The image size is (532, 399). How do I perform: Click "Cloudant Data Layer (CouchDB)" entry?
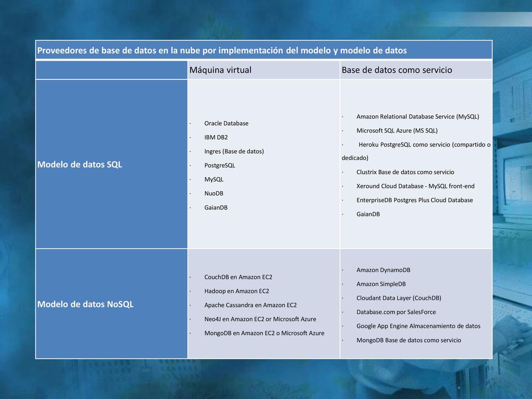[x=398, y=298]
